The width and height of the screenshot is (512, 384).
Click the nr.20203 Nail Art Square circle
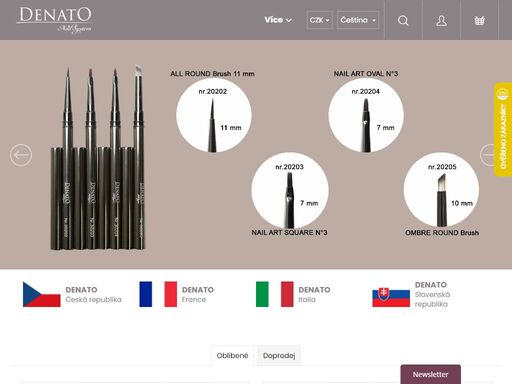tap(290, 190)
